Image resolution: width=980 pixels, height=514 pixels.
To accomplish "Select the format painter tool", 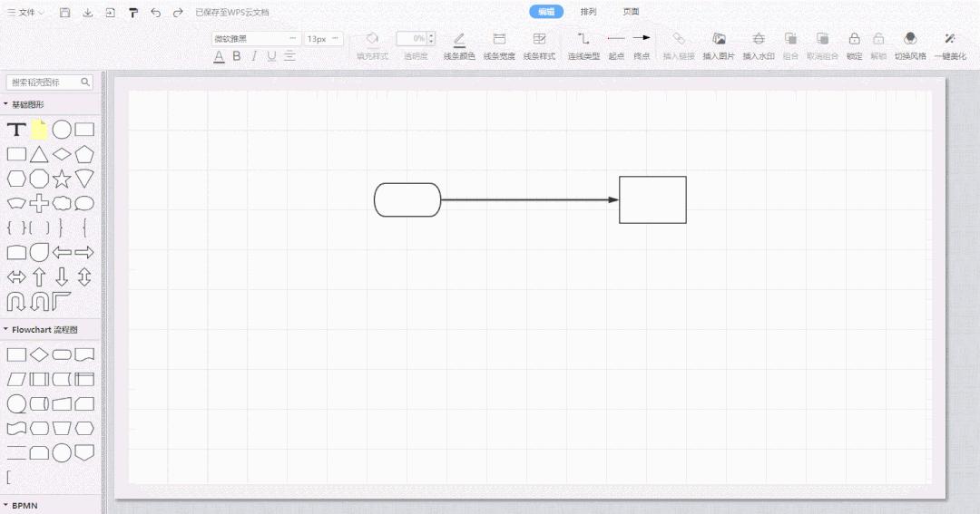I will click(132, 13).
